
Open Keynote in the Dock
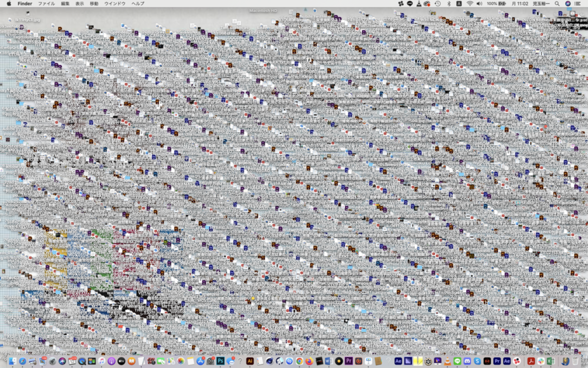click(x=368, y=361)
